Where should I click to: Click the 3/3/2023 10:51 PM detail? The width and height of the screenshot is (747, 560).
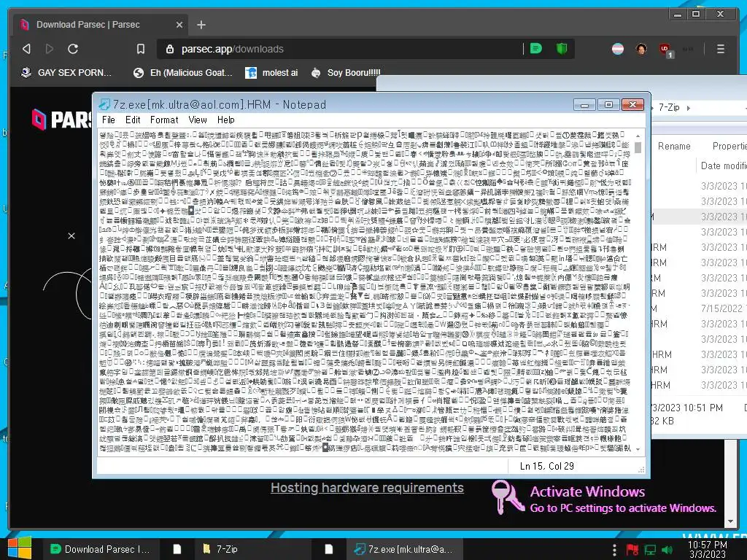[x=687, y=408]
